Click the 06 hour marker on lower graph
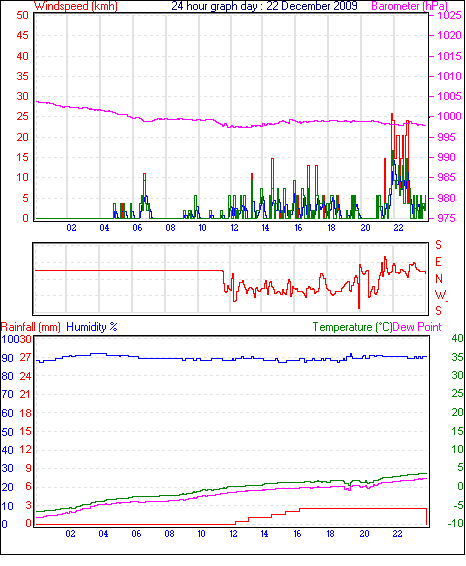The height and width of the screenshot is (566, 466). (136, 534)
